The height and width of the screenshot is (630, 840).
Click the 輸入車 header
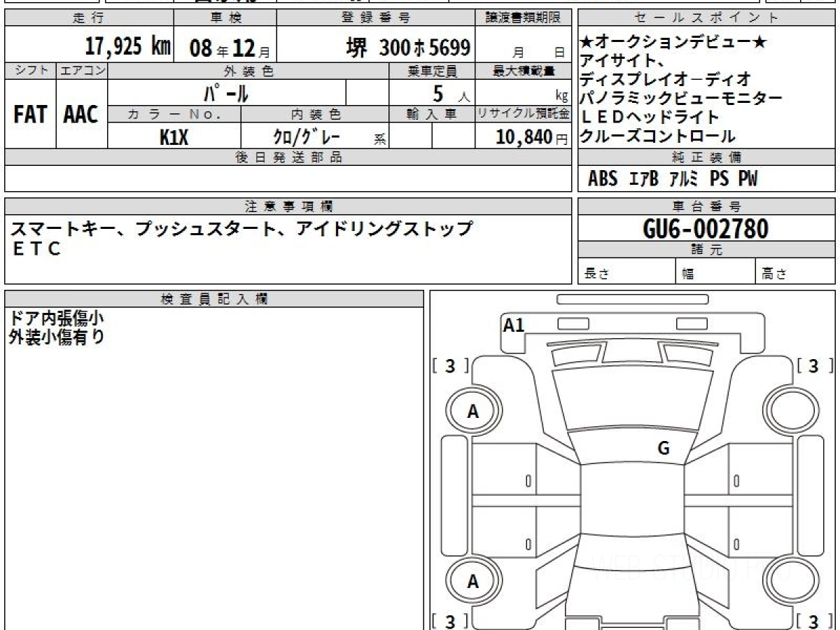click(432, 114)
